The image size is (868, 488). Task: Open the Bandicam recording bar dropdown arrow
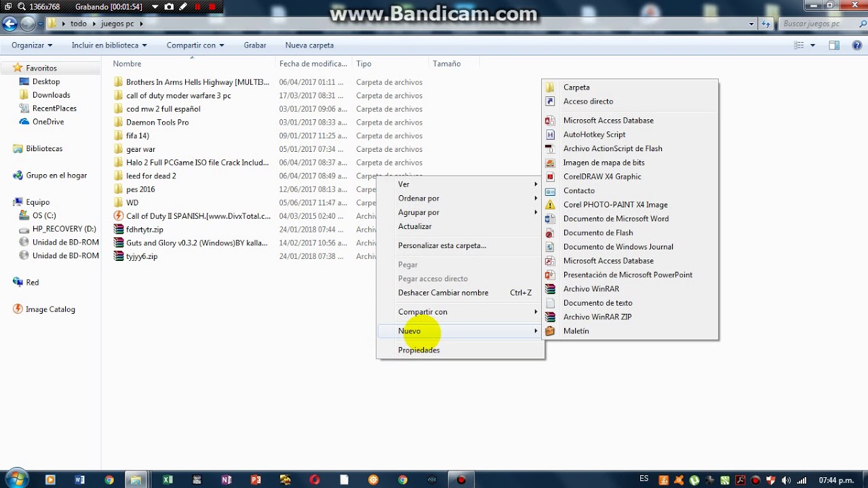click(x=156, y=7)
